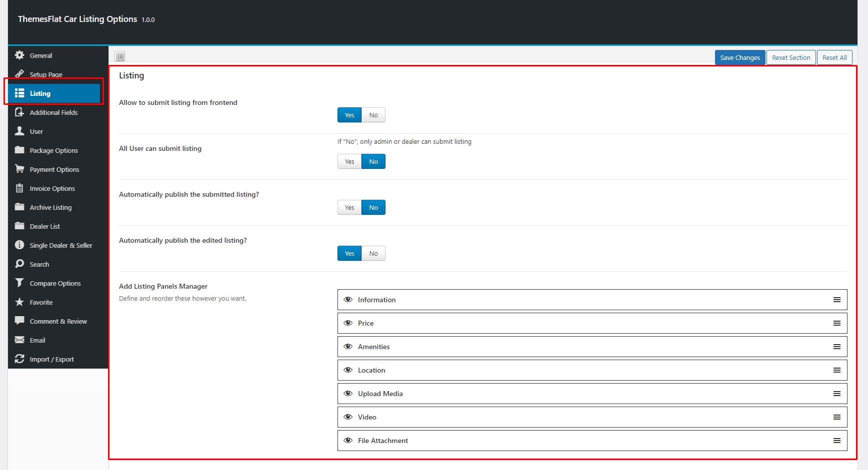Open the Invoice Options section
This screenshot has width=868, height=470.
[58, 188]
